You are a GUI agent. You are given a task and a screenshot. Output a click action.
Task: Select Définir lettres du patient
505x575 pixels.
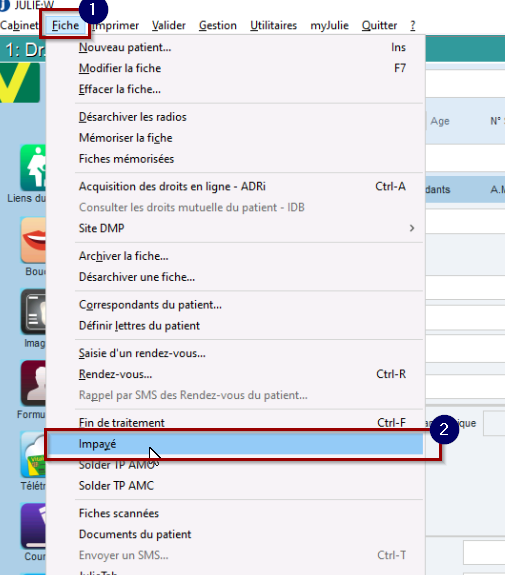click(x=235, y=326)
